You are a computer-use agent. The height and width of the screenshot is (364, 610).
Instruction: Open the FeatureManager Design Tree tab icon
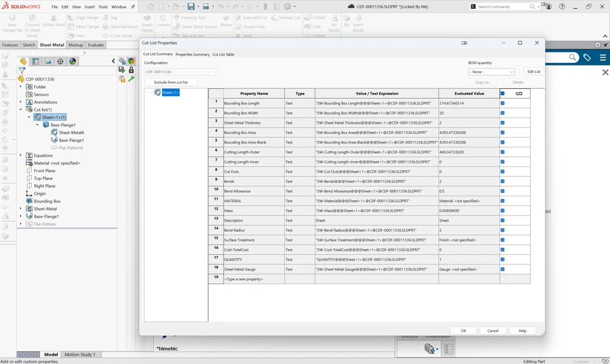(x=24, y=61)
